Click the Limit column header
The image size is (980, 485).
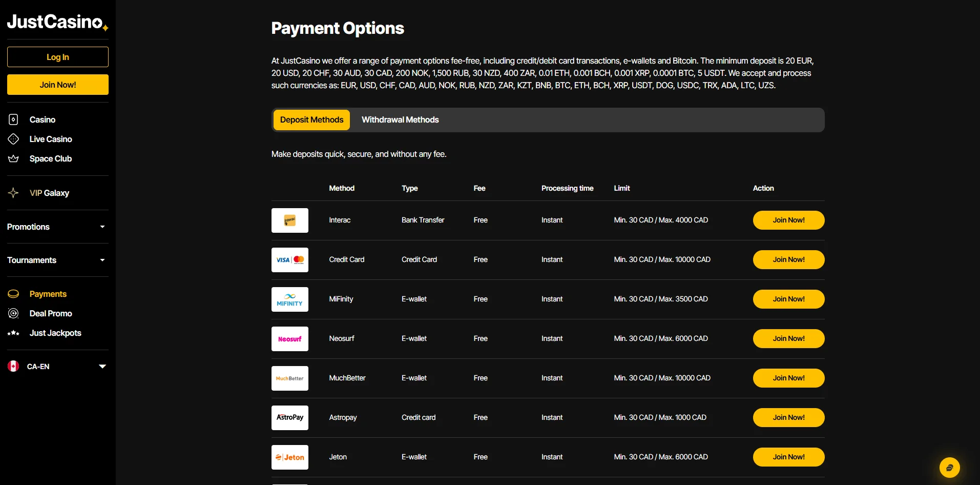(622, 188)
